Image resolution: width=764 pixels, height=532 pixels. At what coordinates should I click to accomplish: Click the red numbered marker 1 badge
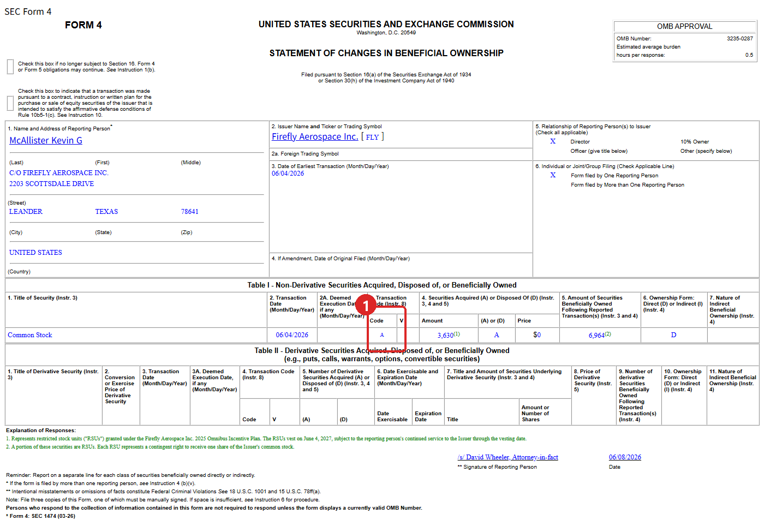(366, 305)
